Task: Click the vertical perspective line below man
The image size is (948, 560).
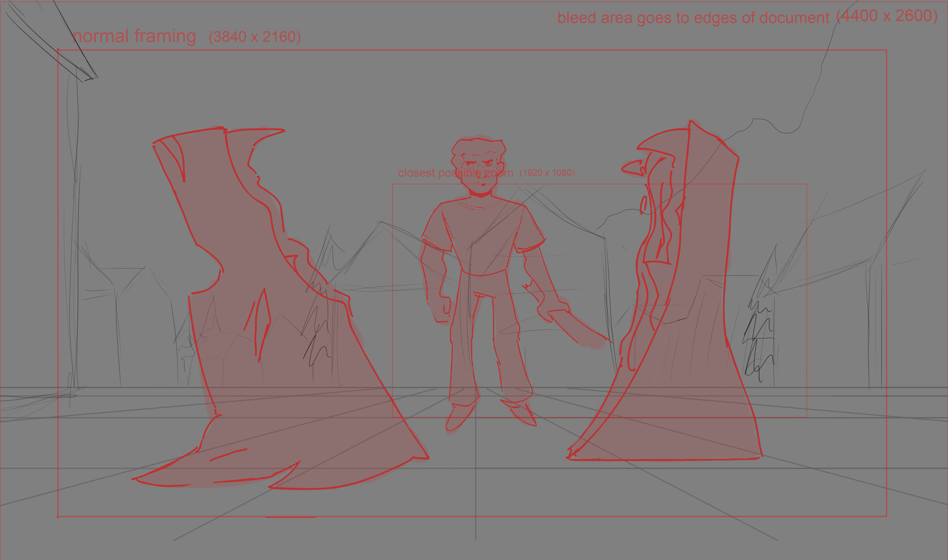Action: pos(475,491)
